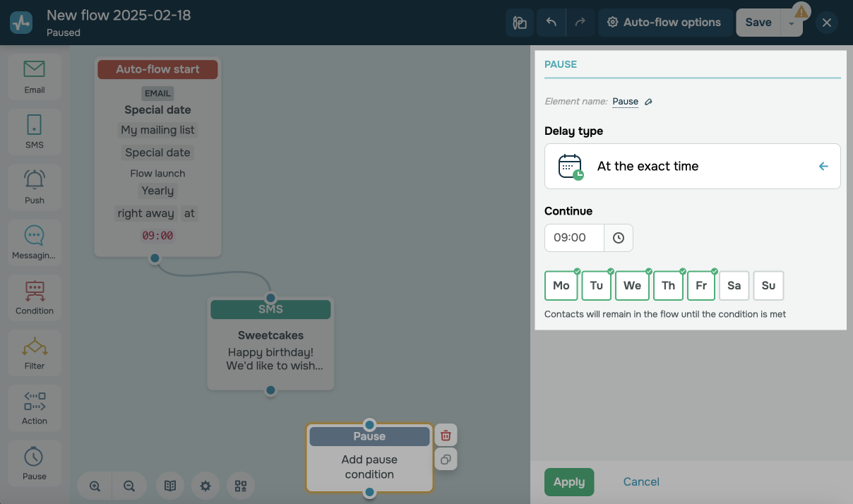Click the back arrow in Delay type
Image resolution: width=853 pixels, height=504 pixels.
pos(823,167)
